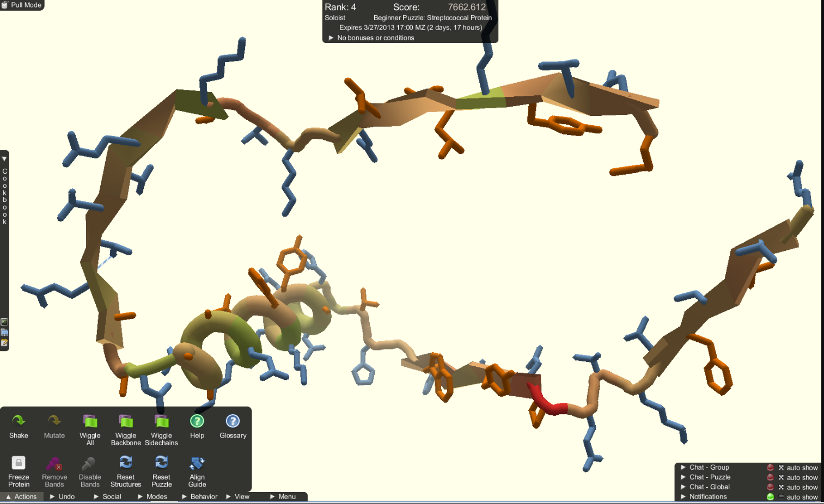The width and height of the screenshot is (824, 504).
Task: Click the Reset Puzzle icon
Action: coord(161,463)
